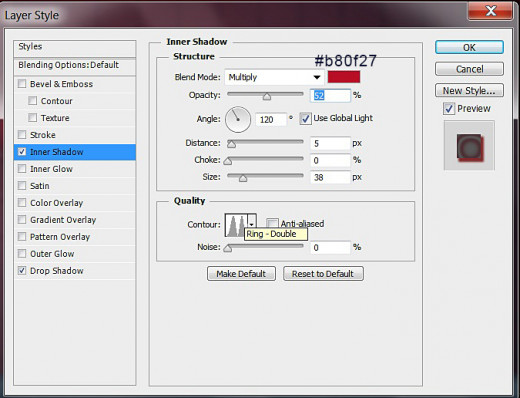The image size is (520, 398).
Task: Open the Satin settings row
Action: [x=75, y=186]
